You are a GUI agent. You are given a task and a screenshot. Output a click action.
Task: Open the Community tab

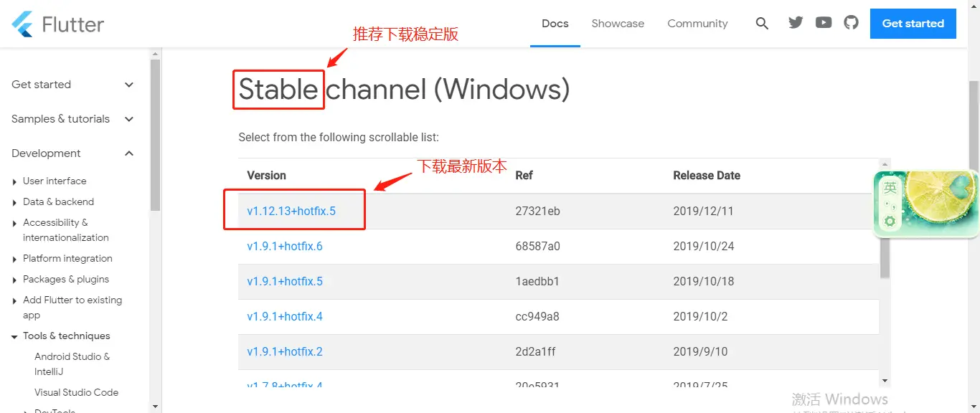tap(697, 24)
